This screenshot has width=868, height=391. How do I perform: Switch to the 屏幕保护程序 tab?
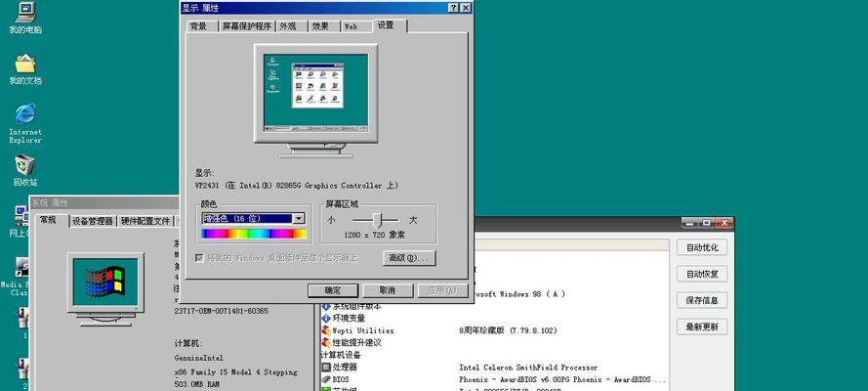point(247,26)
